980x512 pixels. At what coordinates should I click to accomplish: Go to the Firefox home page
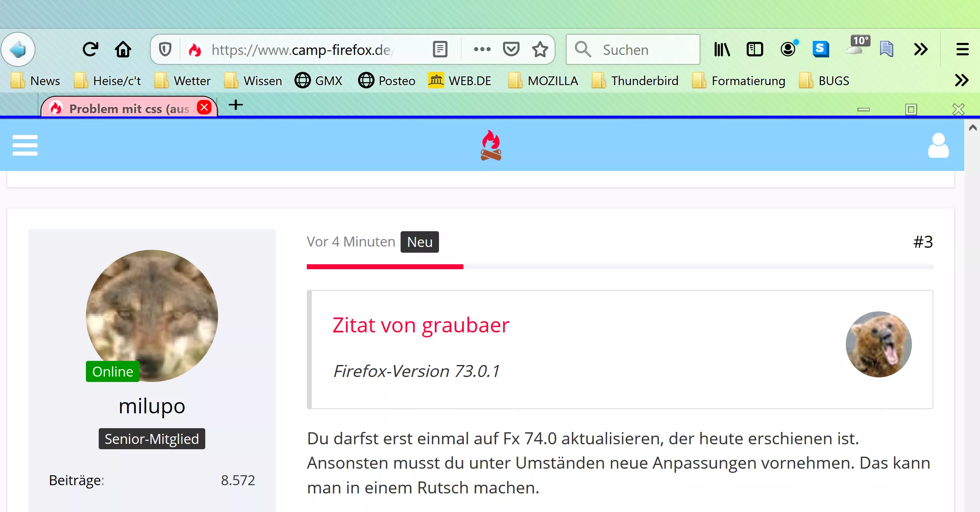point(123,50)
